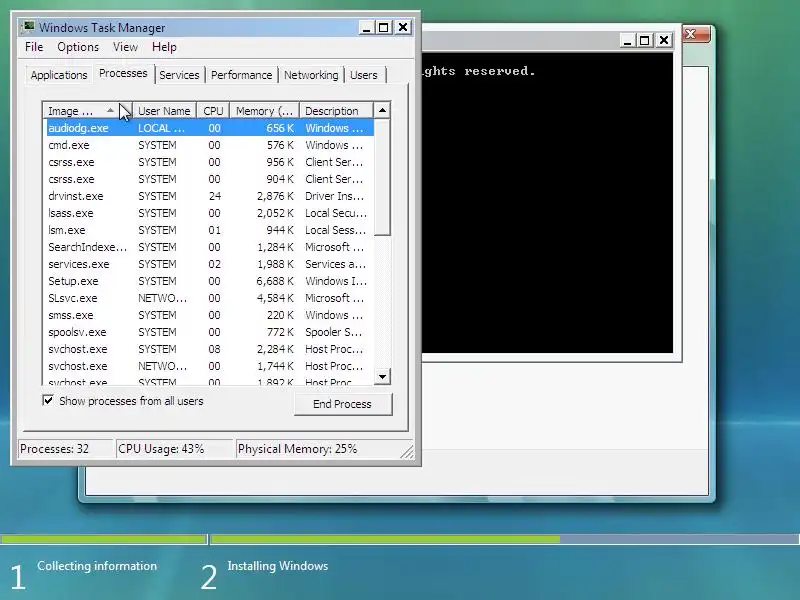Image resolution: width=800 pixels, height=600 pixels.
Task: Maximize the Windows Task Manager window
Action: [x=384, y=28]
